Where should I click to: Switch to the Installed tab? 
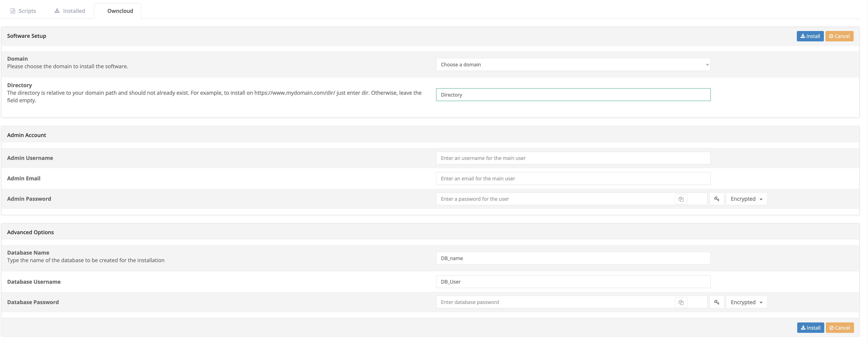(70, 11)
